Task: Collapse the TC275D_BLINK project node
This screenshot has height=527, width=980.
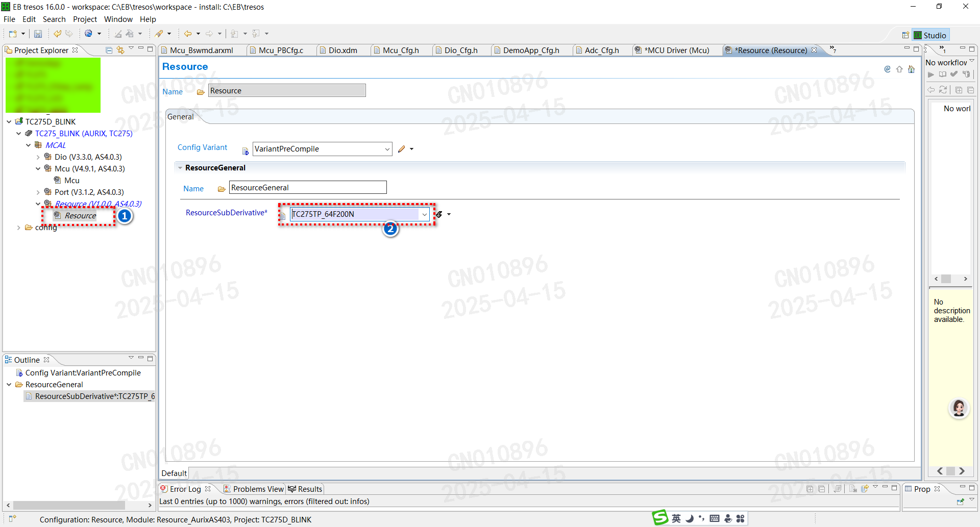Action: 9,122
